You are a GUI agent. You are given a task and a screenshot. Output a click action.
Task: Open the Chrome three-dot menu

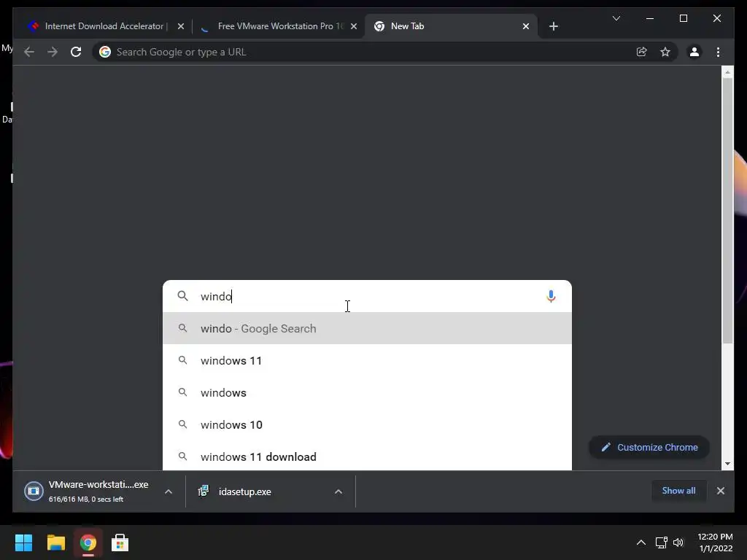tap(718, 52)
